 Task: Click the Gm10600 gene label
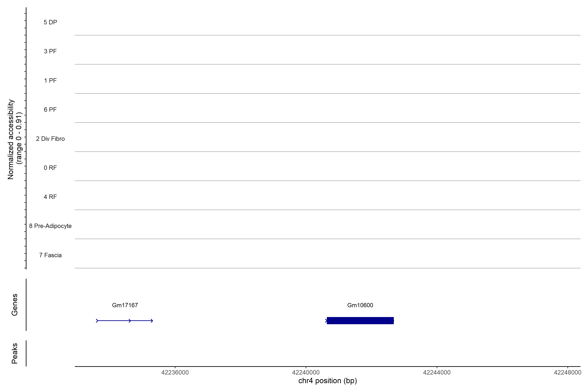pos(360,305)
